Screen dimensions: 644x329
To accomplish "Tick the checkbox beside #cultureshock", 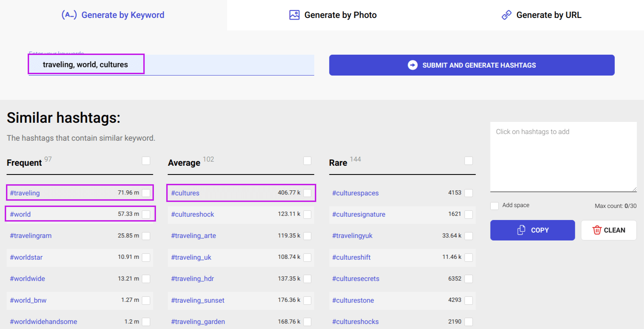I will tap(307, 214).
